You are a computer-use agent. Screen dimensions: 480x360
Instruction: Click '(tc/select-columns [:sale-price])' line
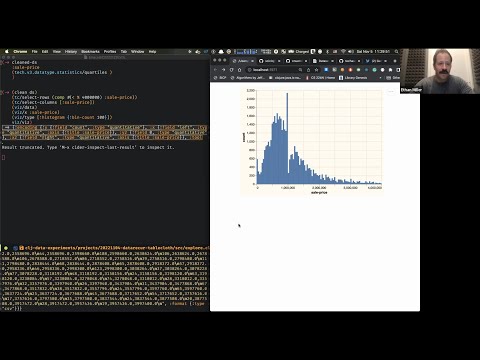(53, 102)
